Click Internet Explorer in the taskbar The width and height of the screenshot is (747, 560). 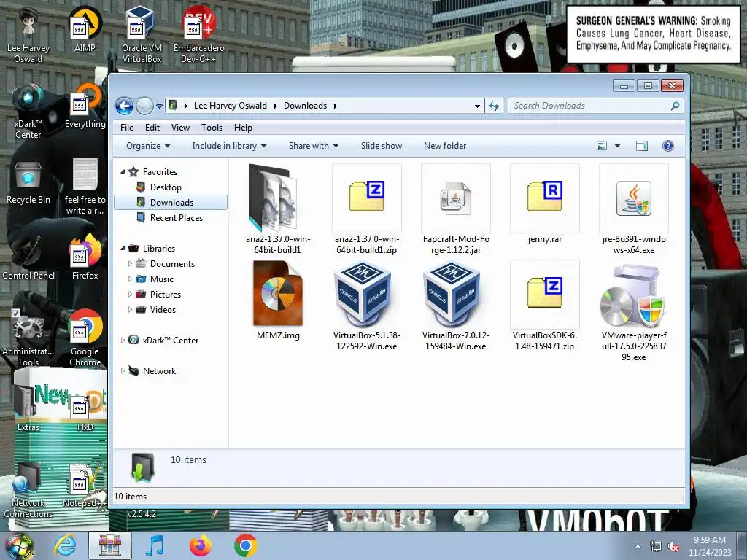click(65, 545)
